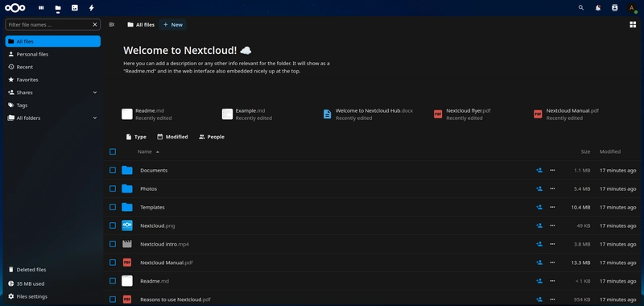Toggle the select all files checkbox
This screenshot has width=644, height=306.
(x=113, y=151)
